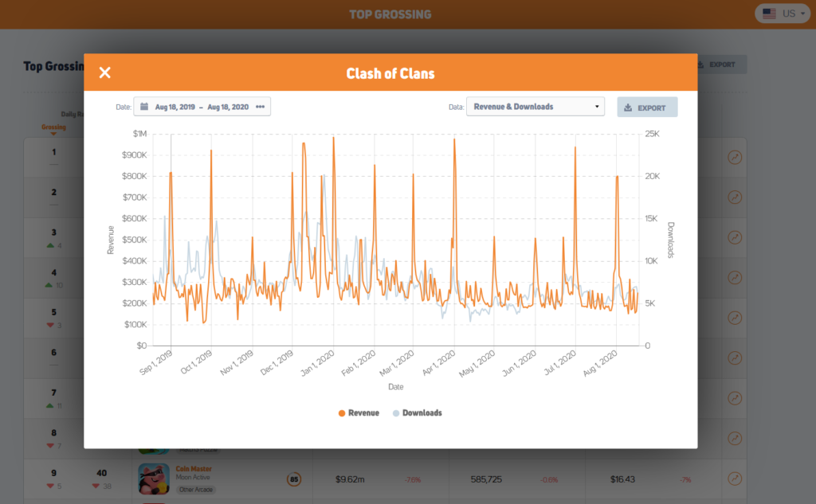Open the Revenue & Downloads data dropdown
816x504 pixels.
(x=535, y=107)
